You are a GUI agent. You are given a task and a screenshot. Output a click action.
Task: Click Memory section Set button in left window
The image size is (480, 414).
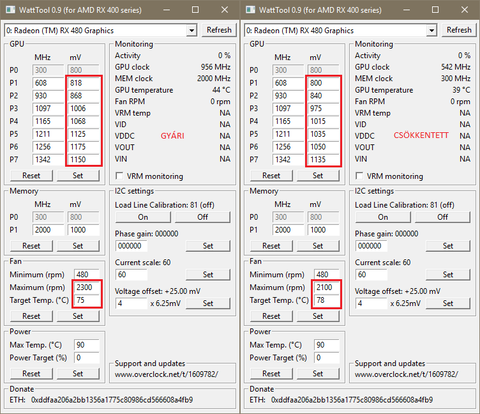click(x=78, y=246)
